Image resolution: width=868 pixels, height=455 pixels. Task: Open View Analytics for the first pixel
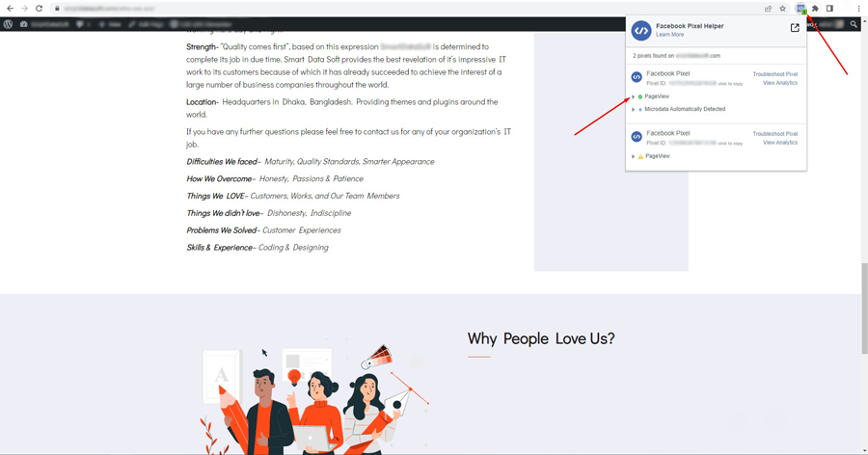(780, 83)
